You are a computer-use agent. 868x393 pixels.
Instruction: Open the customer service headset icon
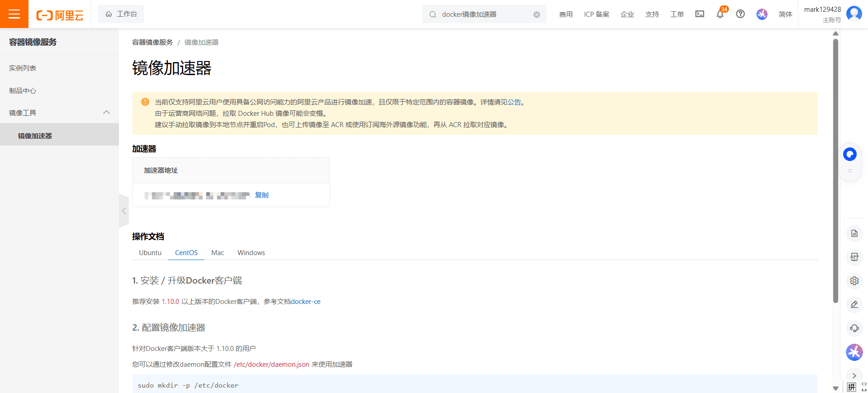click(854, 328)
